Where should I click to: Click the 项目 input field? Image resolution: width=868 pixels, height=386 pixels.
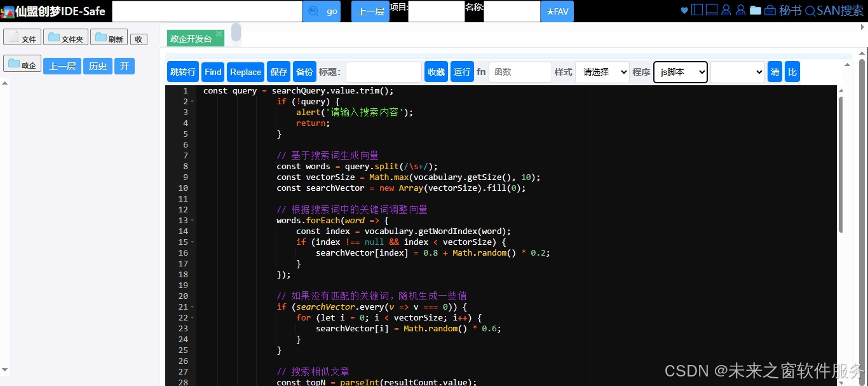tap(437, 11)
